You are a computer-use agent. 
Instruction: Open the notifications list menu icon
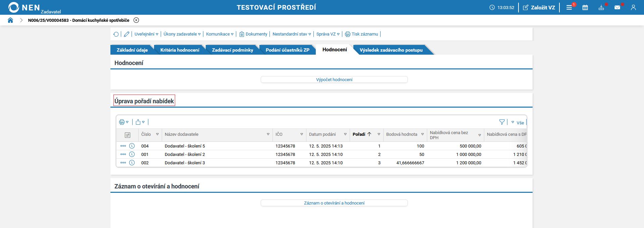569,7
